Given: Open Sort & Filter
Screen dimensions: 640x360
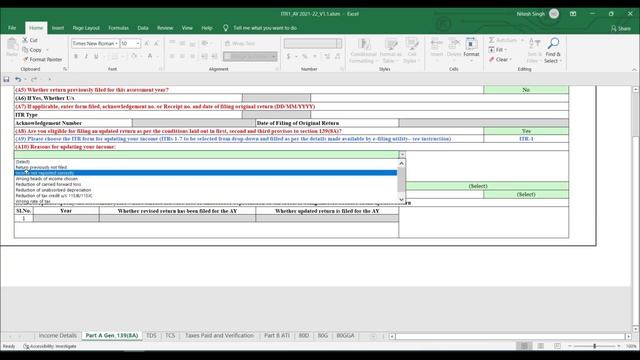Looking at the screenshot, I should pyautogui.click(x=534, y=50).
